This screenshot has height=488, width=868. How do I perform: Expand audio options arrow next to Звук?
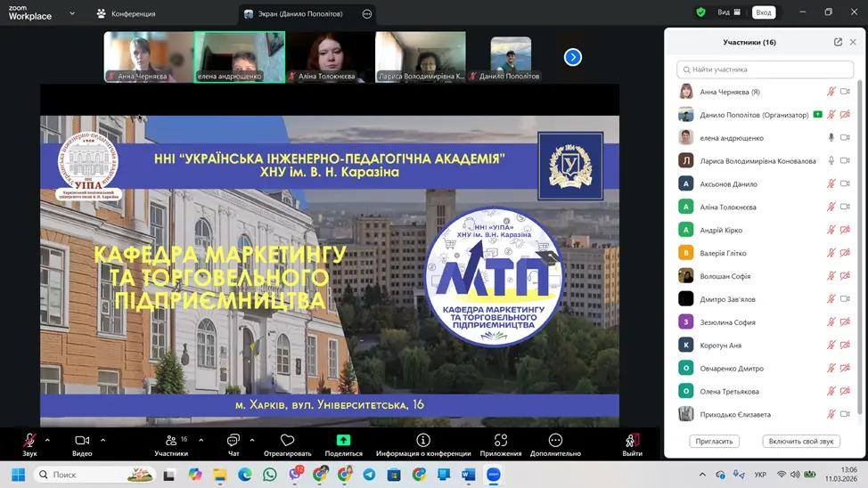pyautogui.click(x=47, y=440)
